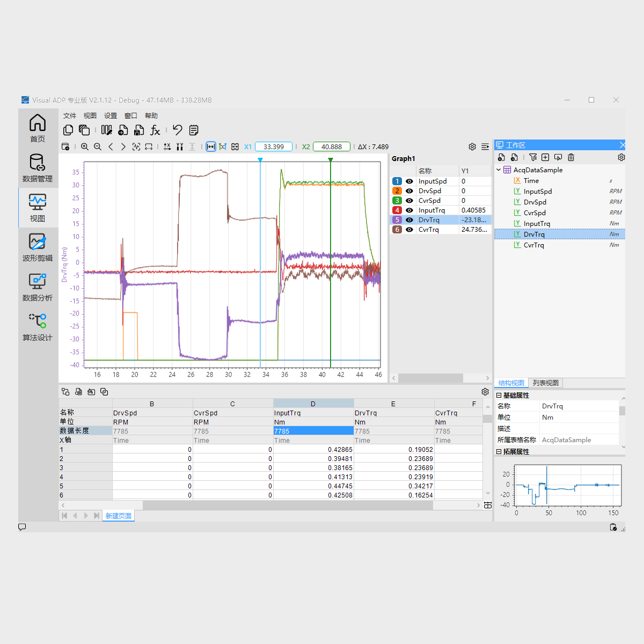Click the filter icon in the workspace toolbar
Image resolution: width=644 pixels, height=644 pixels.
click(x=532, y=157)
